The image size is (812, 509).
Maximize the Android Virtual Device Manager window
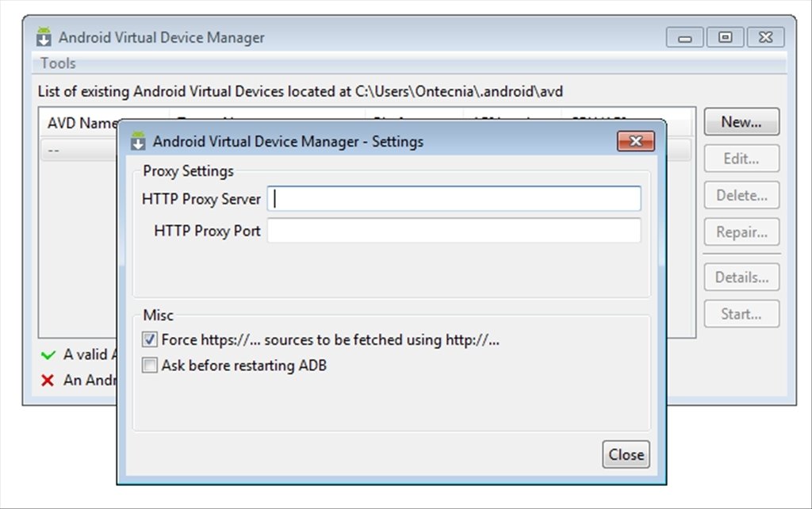(725, 38)
